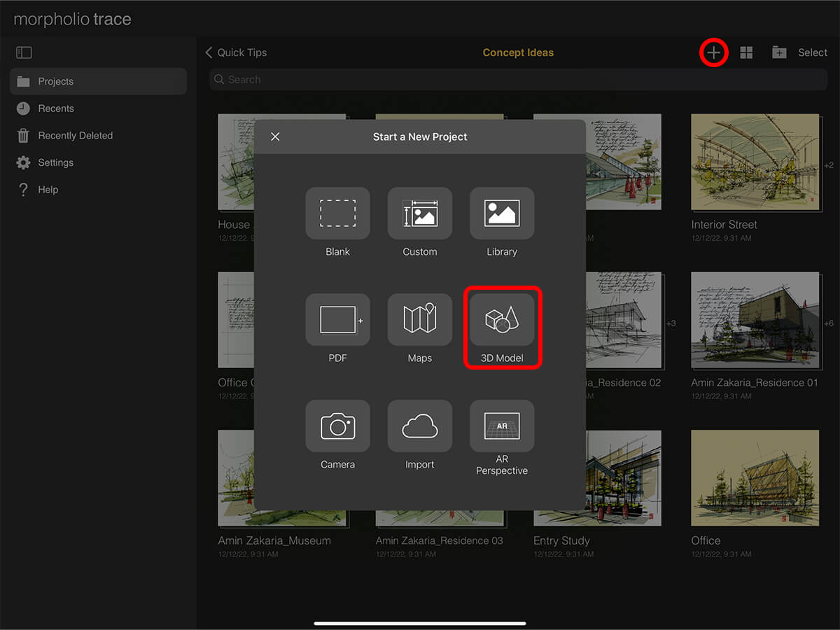
Task: Click the plus button to add project
Action: (x=713, y=53)
